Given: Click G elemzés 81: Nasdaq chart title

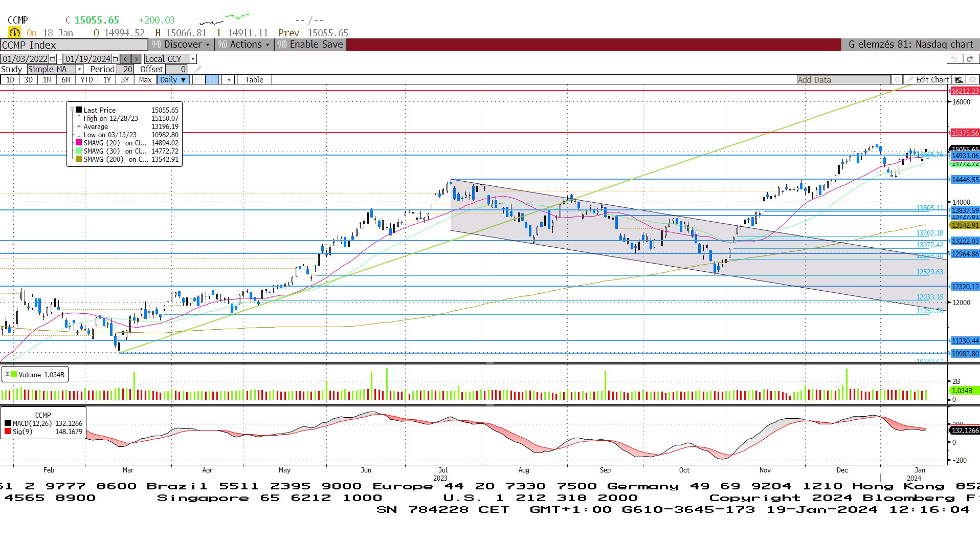Looking at the screenshot, I should pyautogui.click(x=910, y=45).
